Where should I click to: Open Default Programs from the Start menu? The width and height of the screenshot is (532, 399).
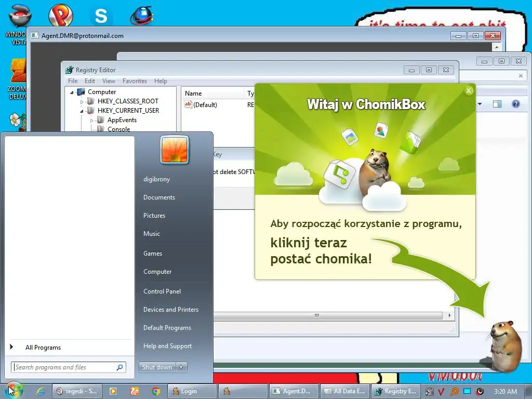click(x=167, y=328)
